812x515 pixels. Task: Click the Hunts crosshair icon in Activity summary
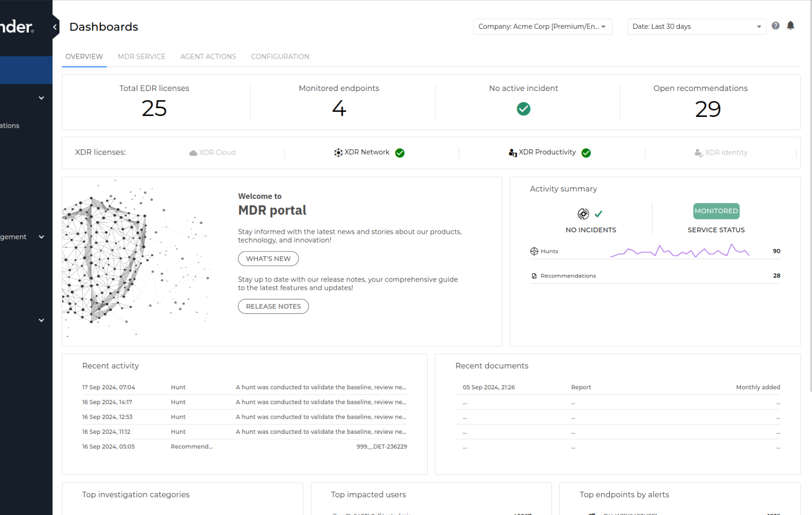tap(534, 251)
